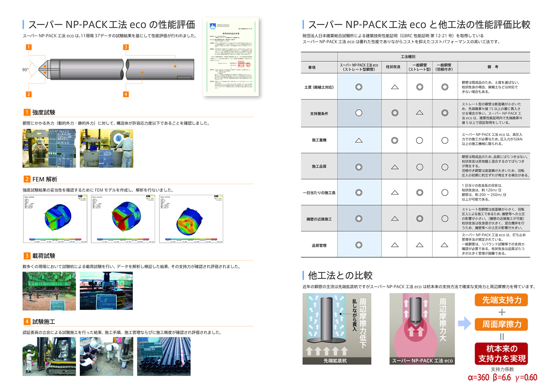Select the orange badge 3 beside 載荷試験 heading
This screenshot has height=392, width=554.
27,256
